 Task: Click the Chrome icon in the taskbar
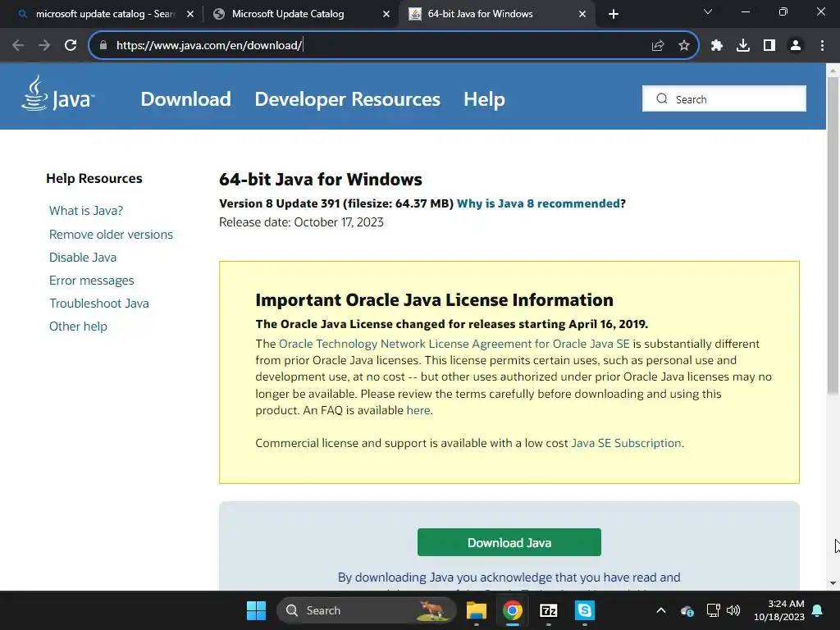(x=512, y=610)
